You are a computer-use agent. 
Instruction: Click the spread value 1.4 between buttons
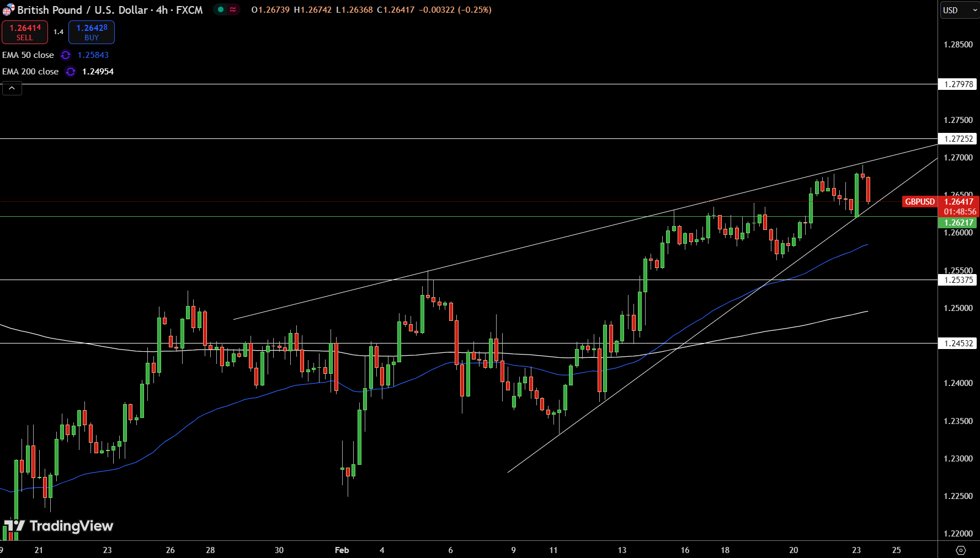click(58, 32)
